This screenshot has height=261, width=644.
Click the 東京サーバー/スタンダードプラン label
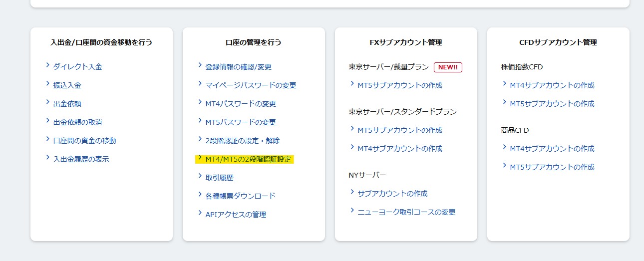[x=402, y=112]
